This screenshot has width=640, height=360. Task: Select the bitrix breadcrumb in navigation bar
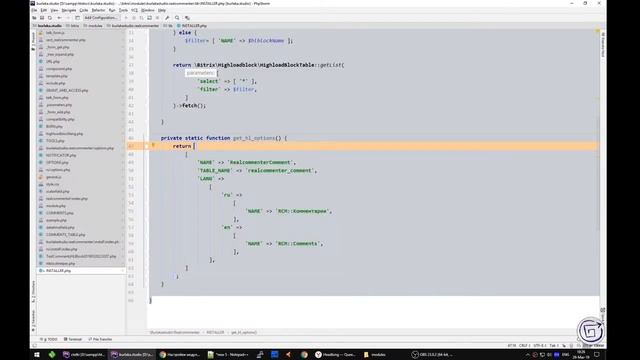point(73,26)
